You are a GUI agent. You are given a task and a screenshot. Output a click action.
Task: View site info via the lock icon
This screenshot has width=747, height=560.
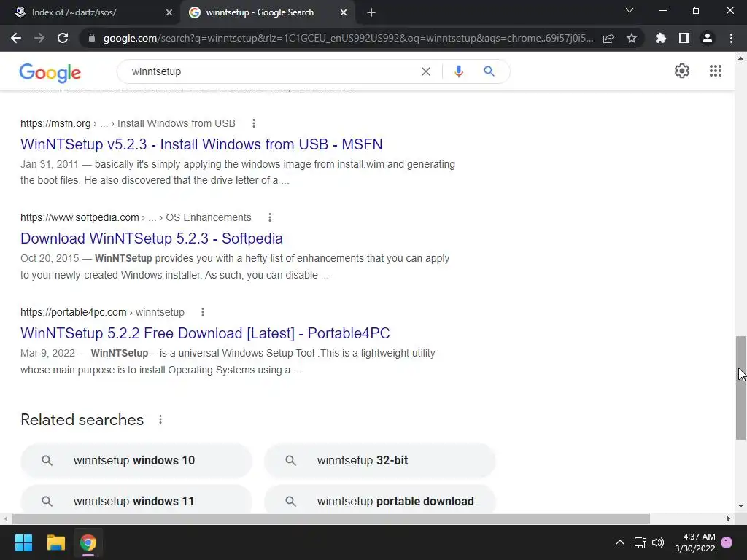click(92, 38)
